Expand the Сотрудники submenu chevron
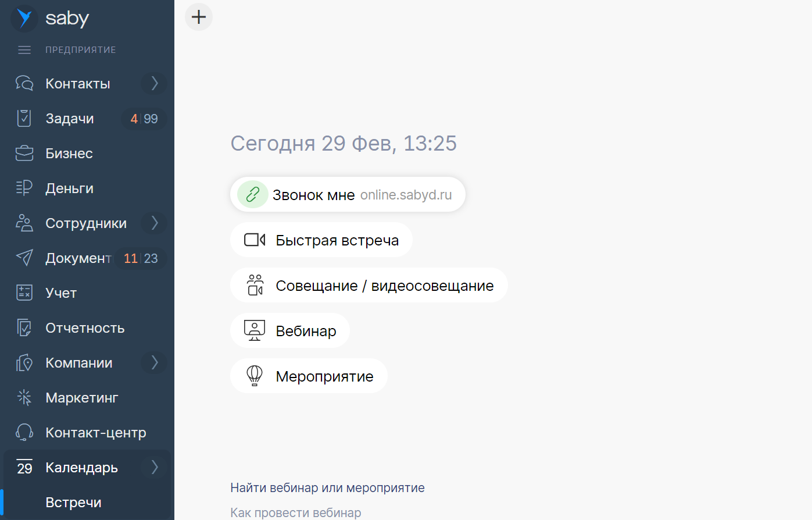812x520 pixels. [154, 223]
